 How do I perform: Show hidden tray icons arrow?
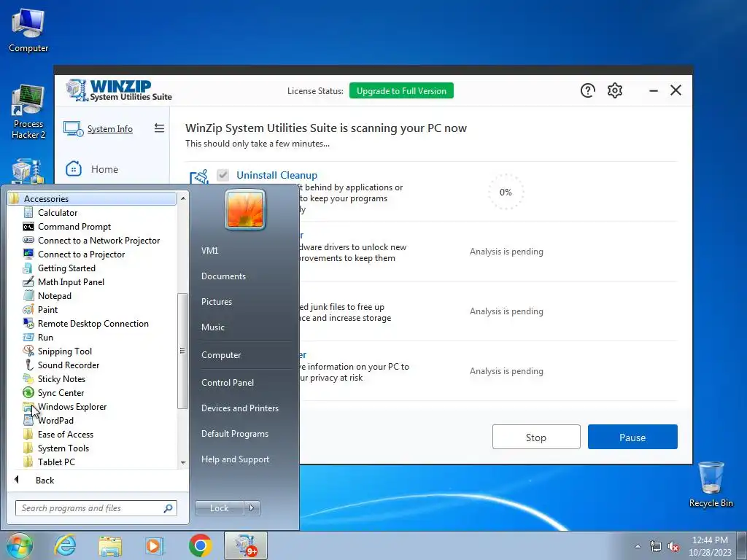(x=638, y=546)
